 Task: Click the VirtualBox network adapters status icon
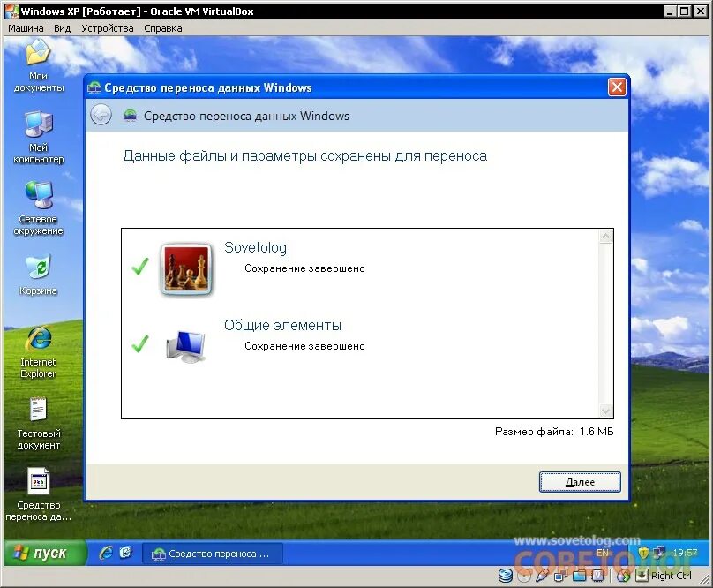[x=560, y=576]
